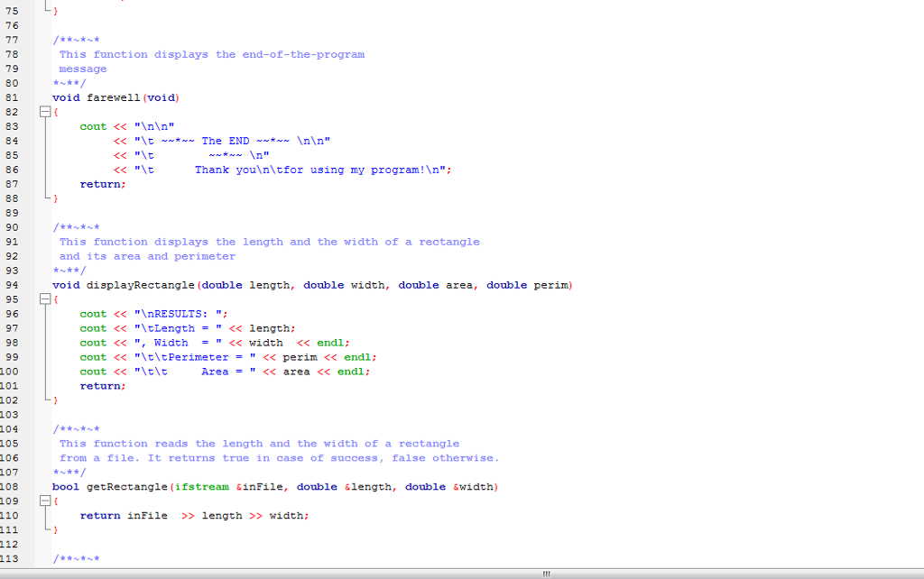Collapse the getRectangle function fold marker
The height and width of the screenshot is (579, 924).
tap(45, 501)
